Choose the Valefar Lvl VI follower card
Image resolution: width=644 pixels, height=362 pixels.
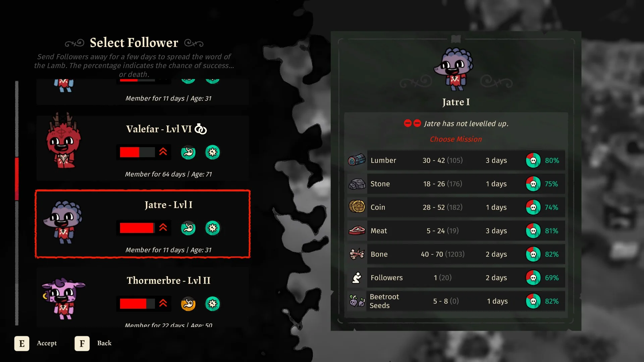click(143, 148)
